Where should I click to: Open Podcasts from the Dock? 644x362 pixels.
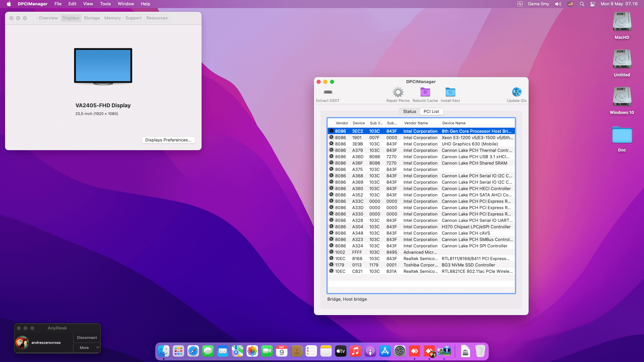pyautogui.click(x=370, y=351)
